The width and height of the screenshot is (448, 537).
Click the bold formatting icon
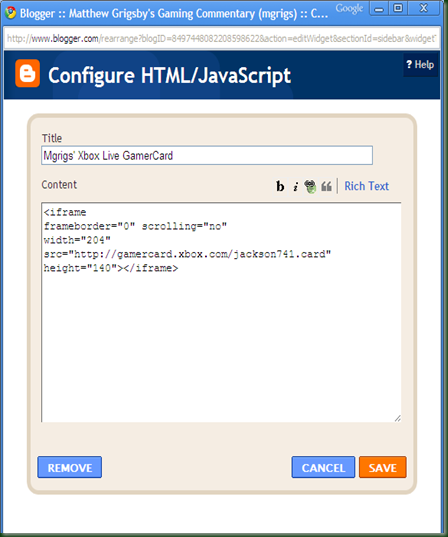point(280,186)
